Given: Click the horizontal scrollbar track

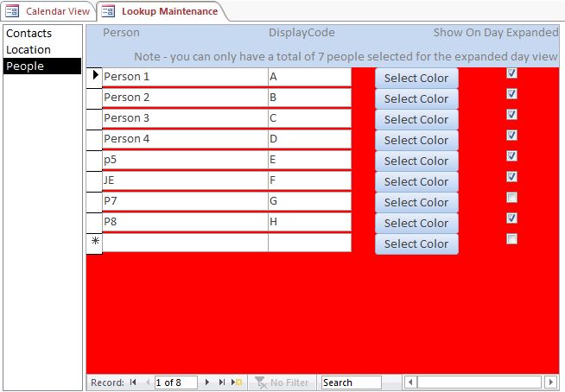Looking at the screenshot, I should (x=479, y=382).
